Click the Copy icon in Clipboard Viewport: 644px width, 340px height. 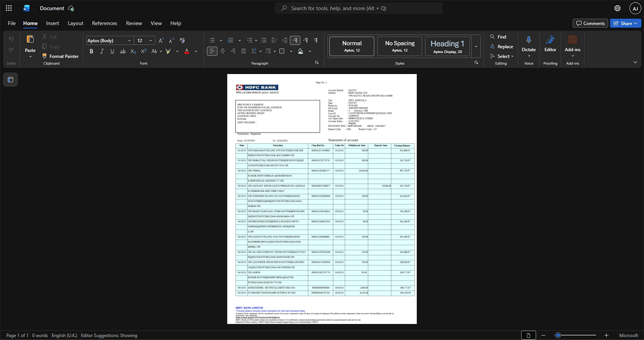point(45,46)
